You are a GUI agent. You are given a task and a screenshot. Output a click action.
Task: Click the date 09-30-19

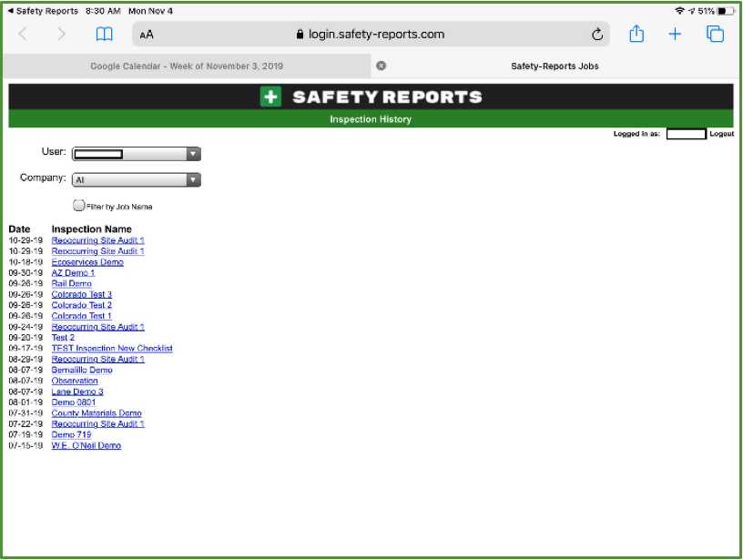25,273
